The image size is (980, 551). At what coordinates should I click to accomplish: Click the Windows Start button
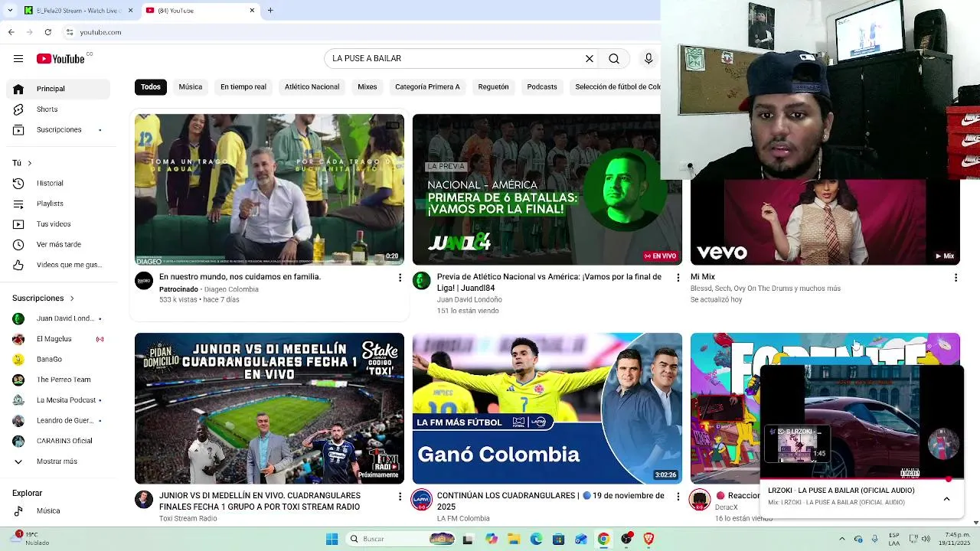pyautogui.click(x=332, y=539)
